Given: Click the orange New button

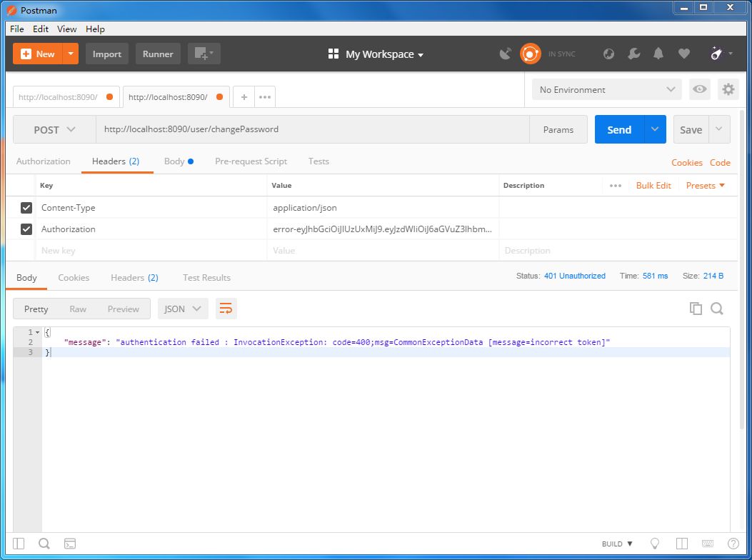Looking at the screenshot, I should click(x=39, y=54).
